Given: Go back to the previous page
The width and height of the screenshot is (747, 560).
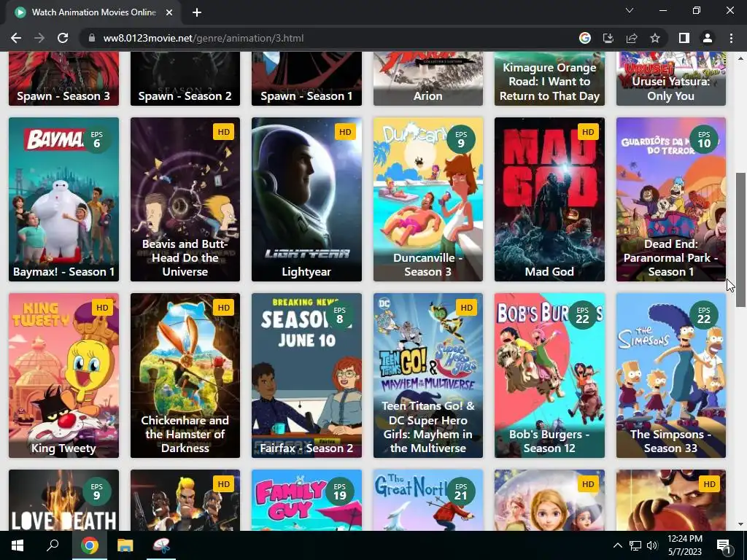Looking at the screenshot, I should click(16, 38).
